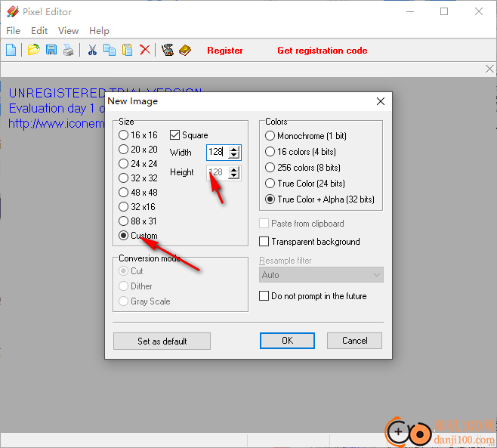The image size is (497, 448).
Task: Select the 20 x 20 size option
Action: point(138,150)
